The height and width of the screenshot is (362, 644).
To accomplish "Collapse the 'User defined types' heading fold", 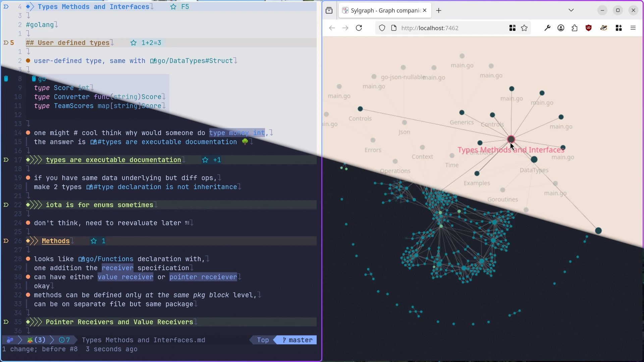I will click(x=6, y=43).
